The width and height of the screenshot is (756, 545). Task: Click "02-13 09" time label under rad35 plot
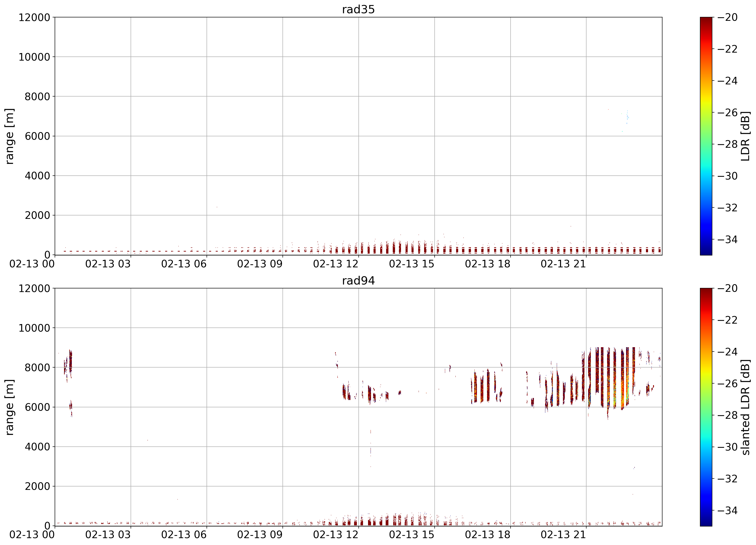click(x=260, y=264)
